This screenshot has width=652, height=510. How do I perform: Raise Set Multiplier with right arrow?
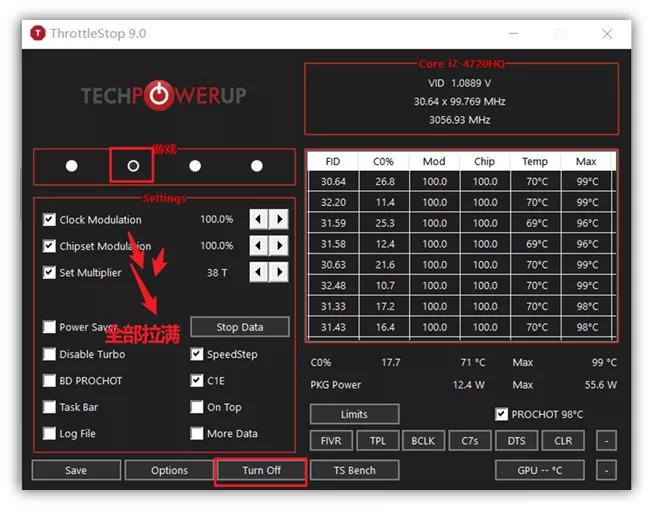point(279,272)
